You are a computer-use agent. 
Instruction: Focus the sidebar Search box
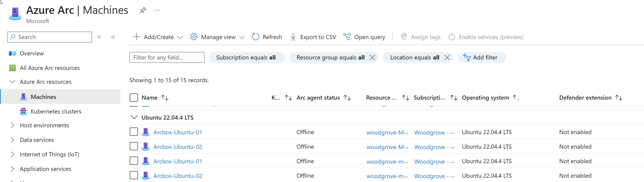[x=50, y=37]
